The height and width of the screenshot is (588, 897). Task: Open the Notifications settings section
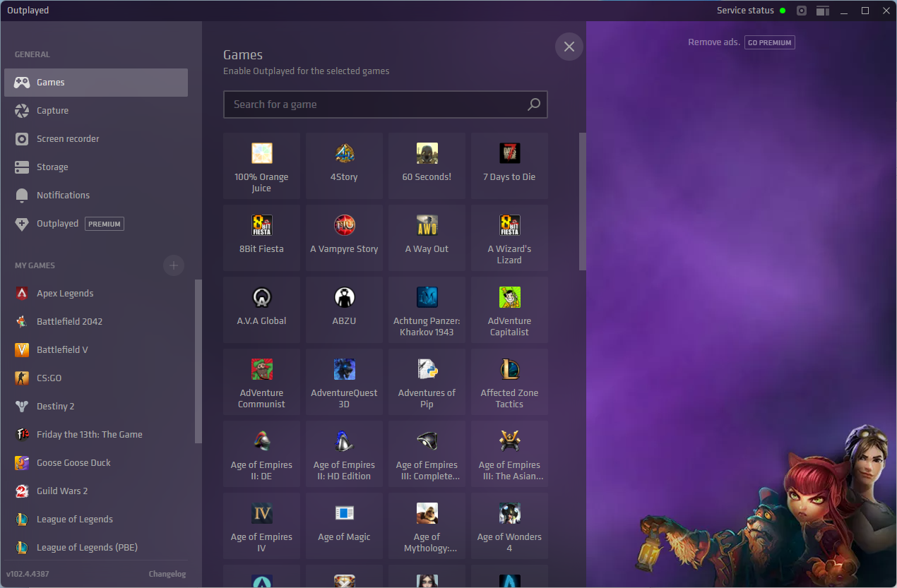pos(96,196)
